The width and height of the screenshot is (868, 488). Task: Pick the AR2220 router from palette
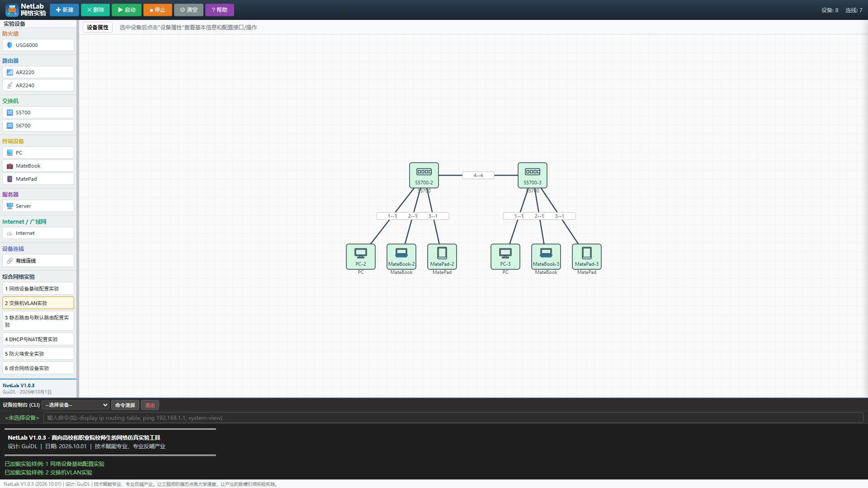[38, 72]
